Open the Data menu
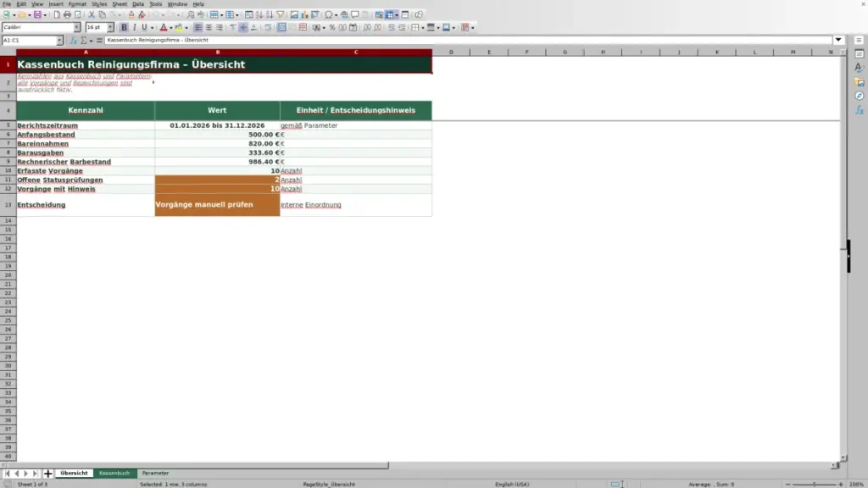The width and height of the screenshot is (868, 488). [138, 4]
